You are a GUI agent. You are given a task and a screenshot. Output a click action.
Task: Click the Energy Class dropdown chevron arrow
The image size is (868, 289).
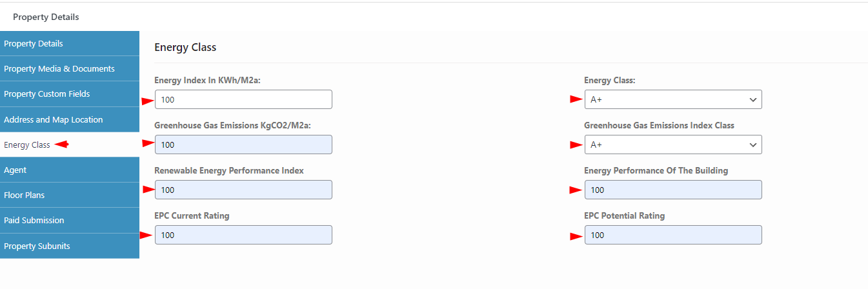752,100
